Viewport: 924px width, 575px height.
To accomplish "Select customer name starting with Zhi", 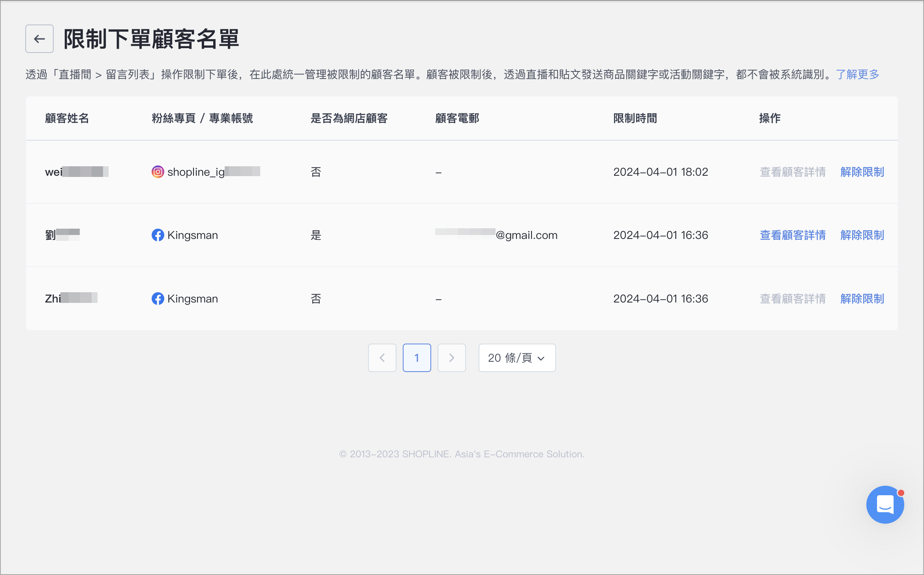I will click(x=71, y=298).
